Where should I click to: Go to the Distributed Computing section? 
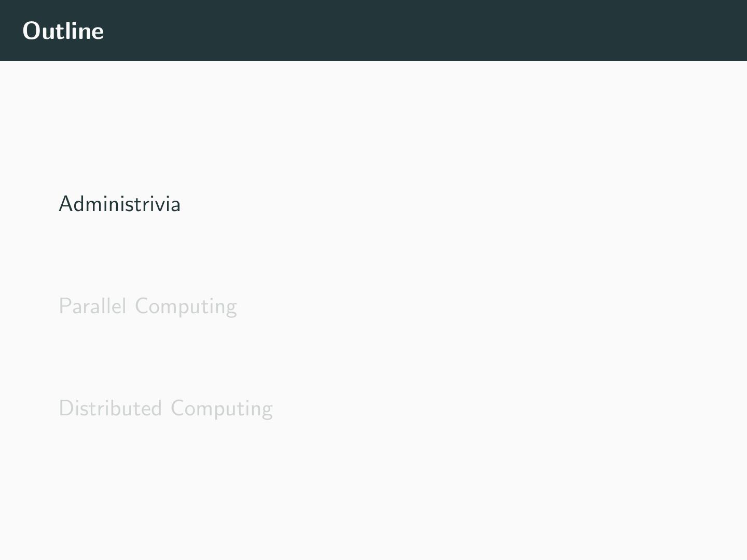[x=165, y=409]
